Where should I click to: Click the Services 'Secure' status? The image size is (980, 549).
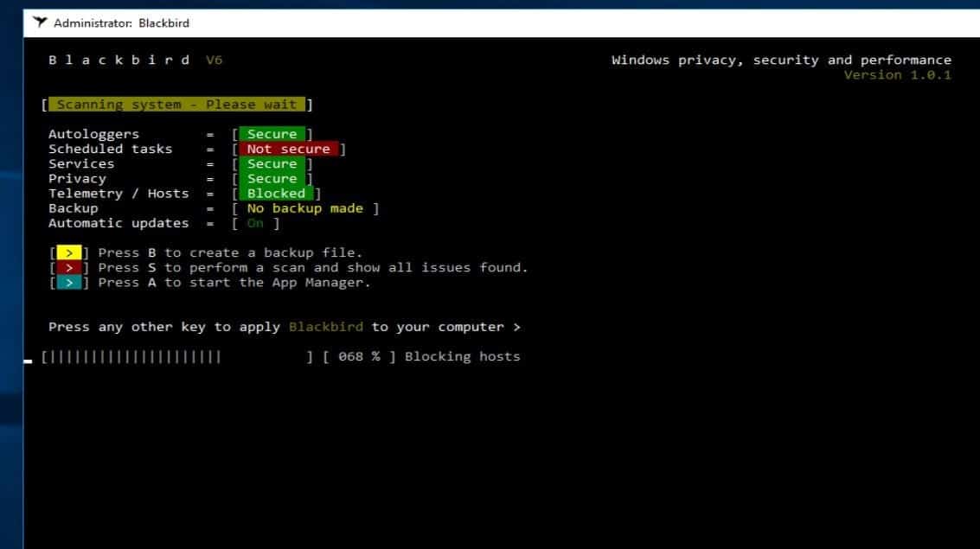click(272, 163)
